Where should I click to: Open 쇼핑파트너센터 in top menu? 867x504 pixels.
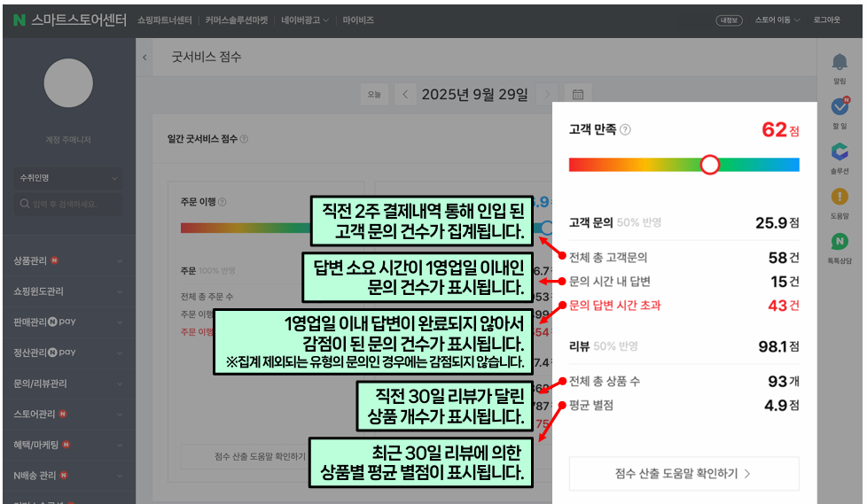pyautogui.click(x=166, y=19)
